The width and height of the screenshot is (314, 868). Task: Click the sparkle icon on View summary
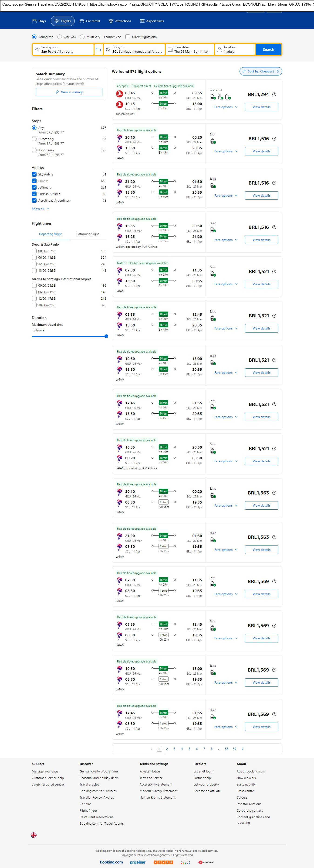point(57,92)
